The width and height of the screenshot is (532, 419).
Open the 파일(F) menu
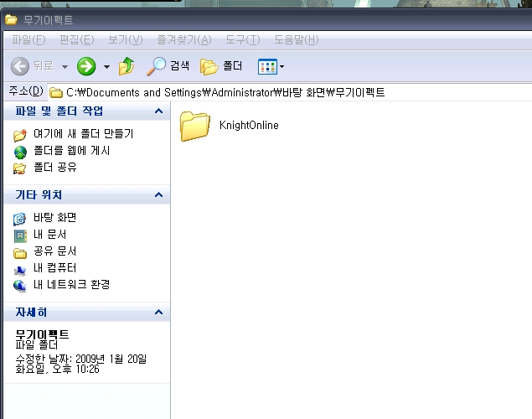28,40
